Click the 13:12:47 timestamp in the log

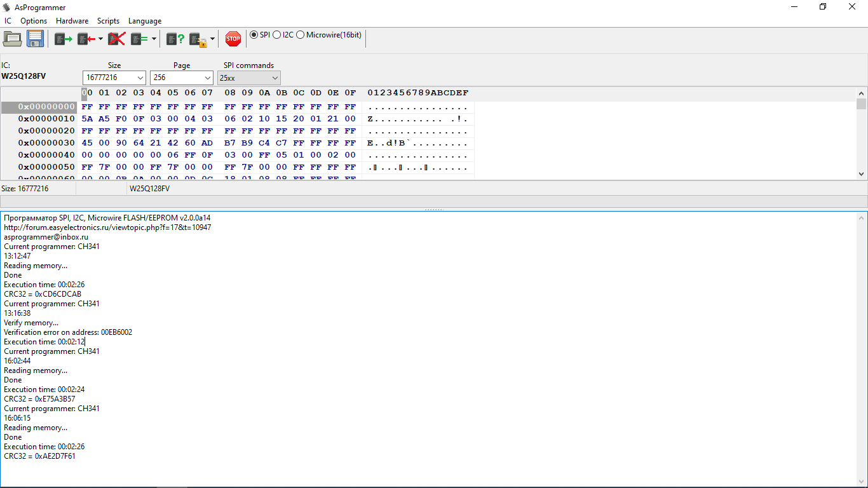[x=17, y=256]
